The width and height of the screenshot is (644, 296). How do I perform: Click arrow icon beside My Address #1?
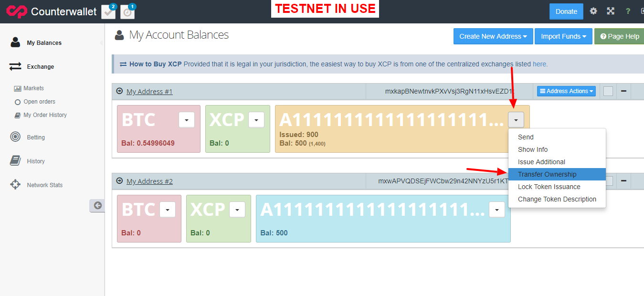point(119,91)
